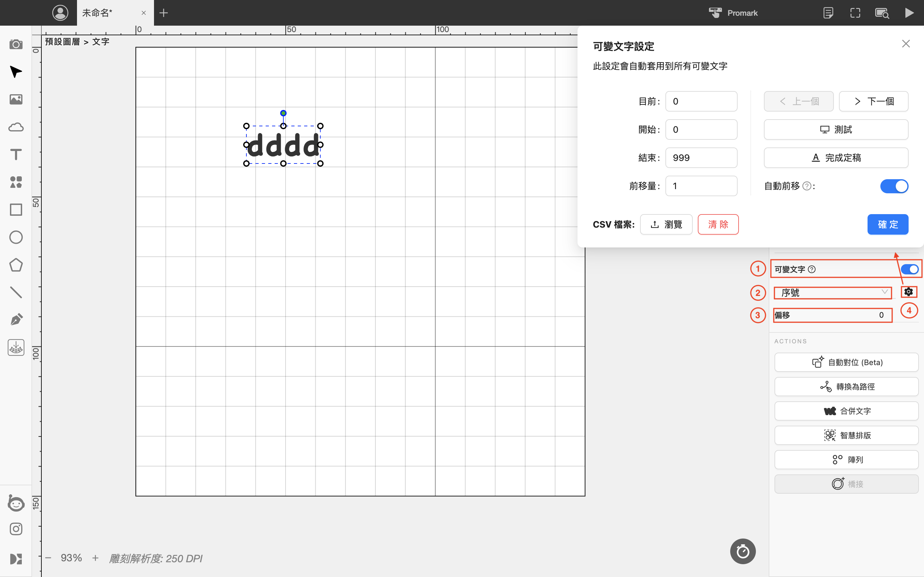Viewport: 924px width, 577px height.
Task: Switch to the 未命名* tab
Action: click(97, 13)
